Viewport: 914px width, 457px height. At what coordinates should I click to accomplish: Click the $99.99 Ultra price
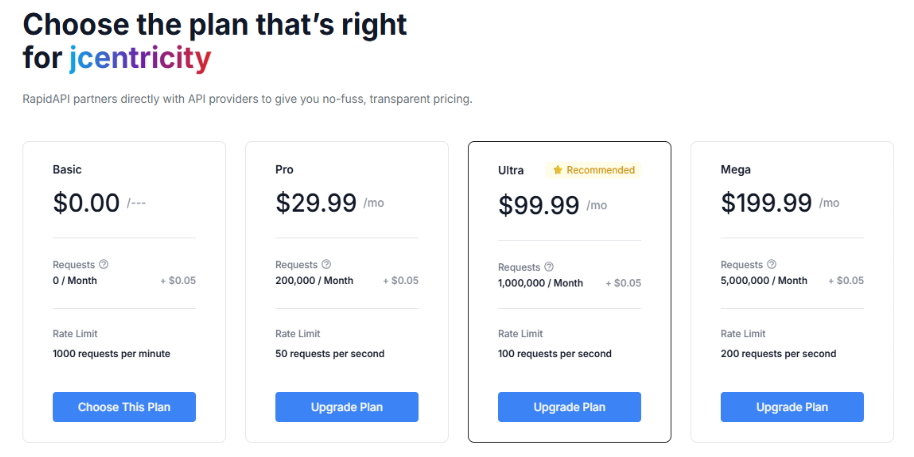tap(539, 206)
